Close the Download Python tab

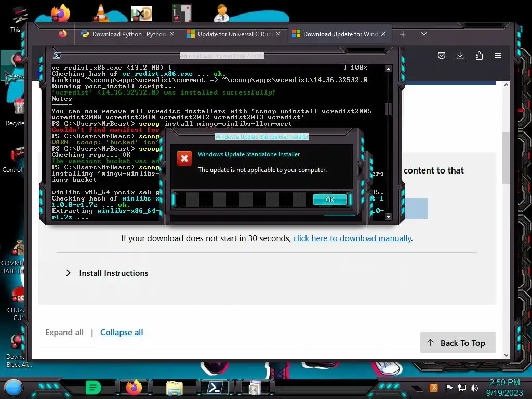click(172, 34)
